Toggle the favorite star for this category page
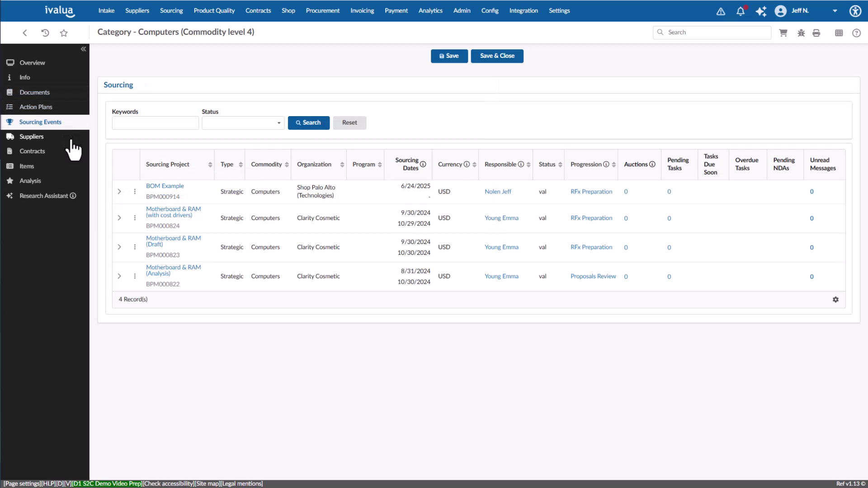 pos(64,33)
